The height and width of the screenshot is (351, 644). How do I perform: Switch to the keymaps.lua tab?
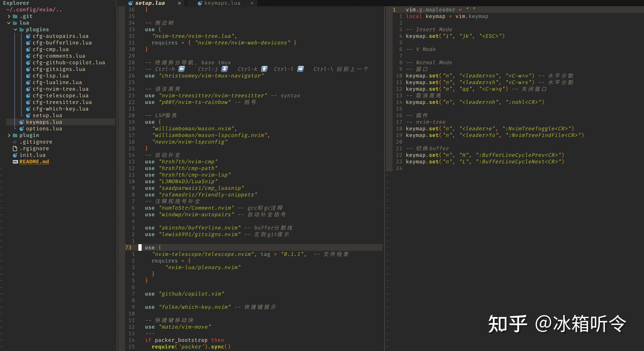[x=222, y=3]
